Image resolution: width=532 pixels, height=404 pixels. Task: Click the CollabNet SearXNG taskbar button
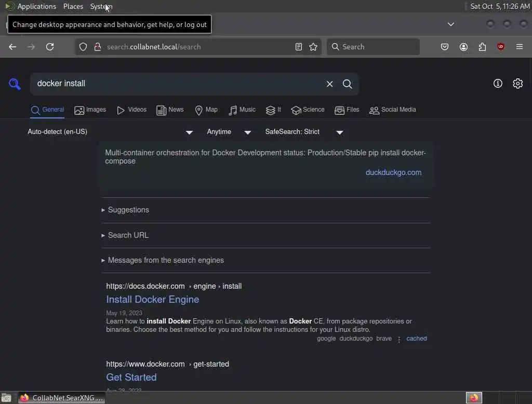(x=61, y=398)
